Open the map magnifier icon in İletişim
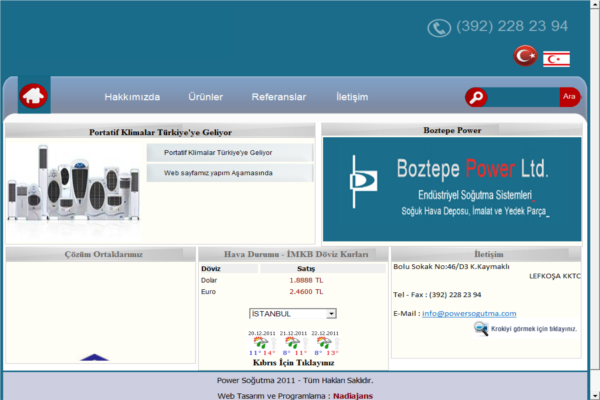The height and width of the screenshot is (400, 600). point(481,328)
